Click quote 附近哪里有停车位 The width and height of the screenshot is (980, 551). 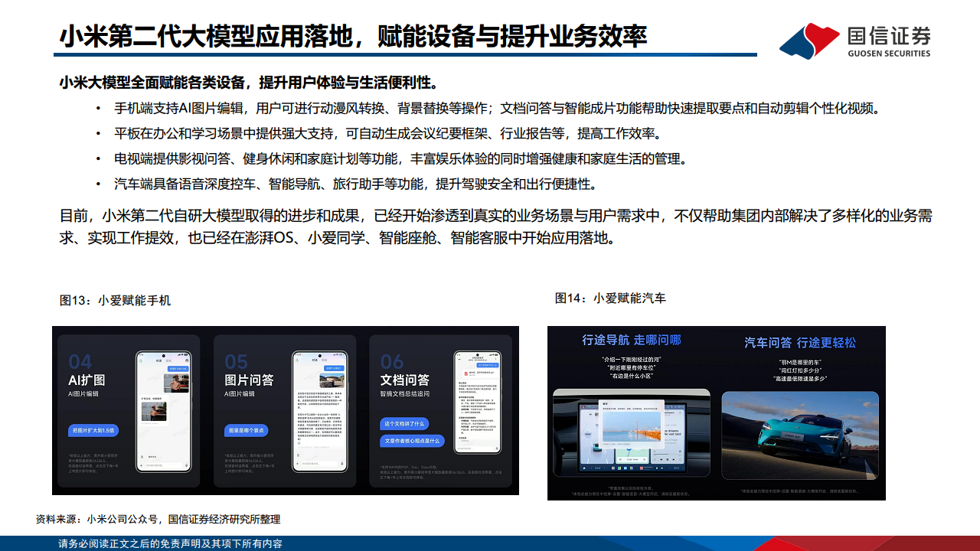point(631,367)
